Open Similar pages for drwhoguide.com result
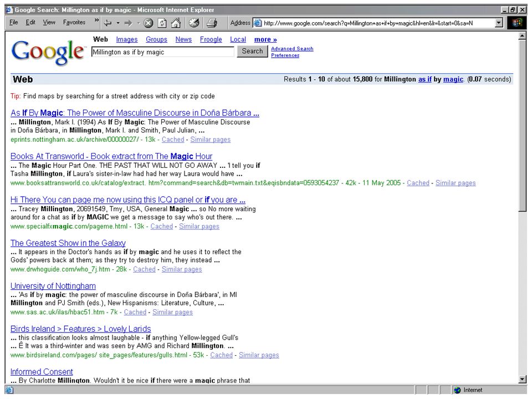The image size is (532, 399). coord(182,269)
